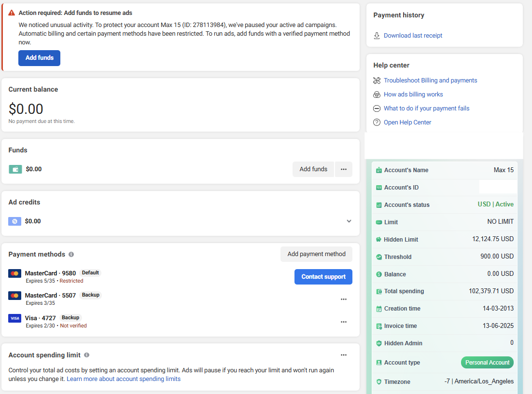Screen dimensions: 532x394
Task: Click the Payment methods info icon
Action: click(71, 254)
